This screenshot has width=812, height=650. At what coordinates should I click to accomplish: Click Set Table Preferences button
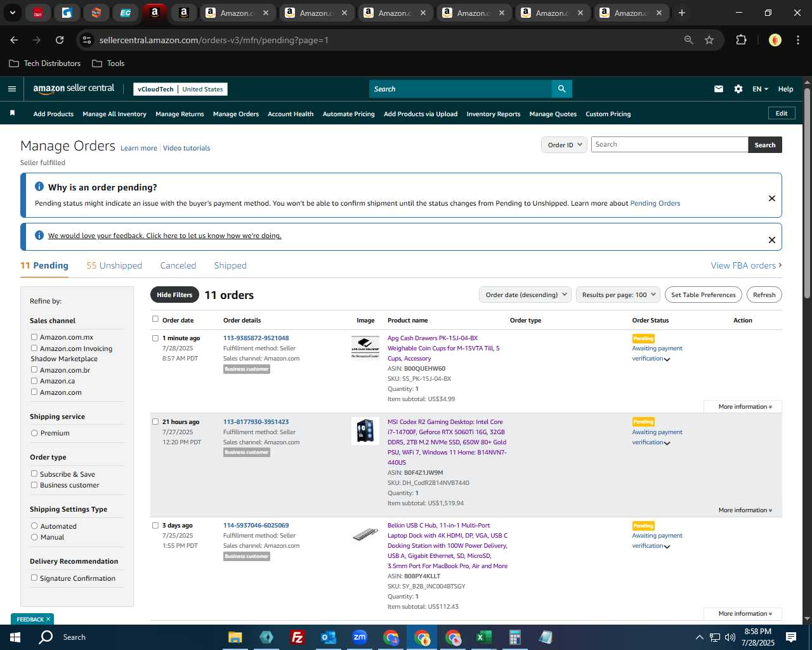click(x=704, y=295)
